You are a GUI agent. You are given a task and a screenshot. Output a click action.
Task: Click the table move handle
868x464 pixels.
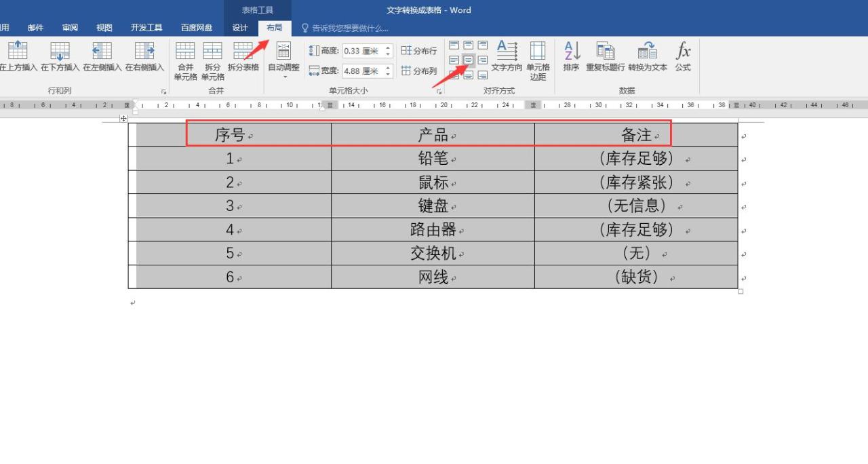click(x=123, y=119)
